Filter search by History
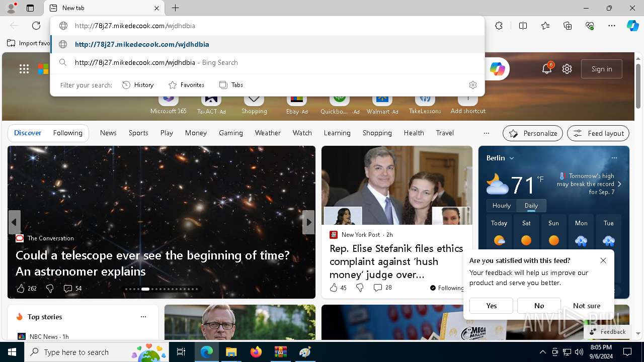This screenshot has width=644, height=362. (138, 85)
